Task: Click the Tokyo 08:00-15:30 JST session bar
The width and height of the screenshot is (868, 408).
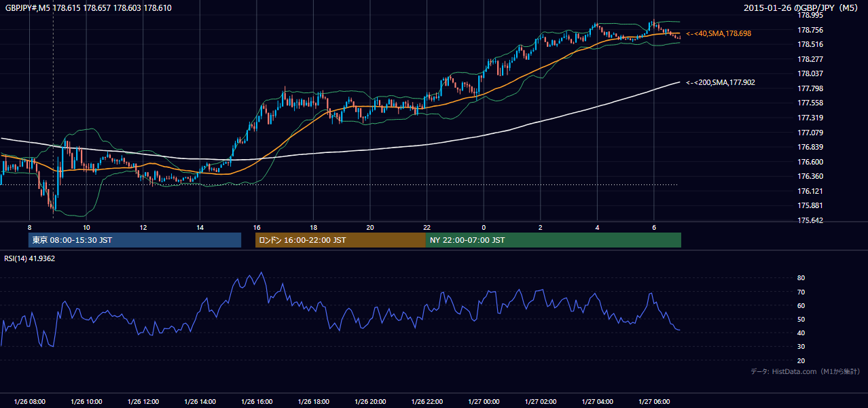Action: [134, 240]
